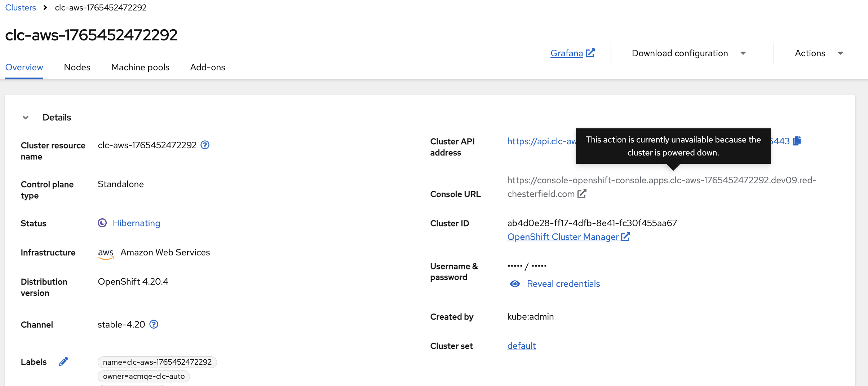
Task: Reveal credentials using the eye toggle
Action: point(515,284)
